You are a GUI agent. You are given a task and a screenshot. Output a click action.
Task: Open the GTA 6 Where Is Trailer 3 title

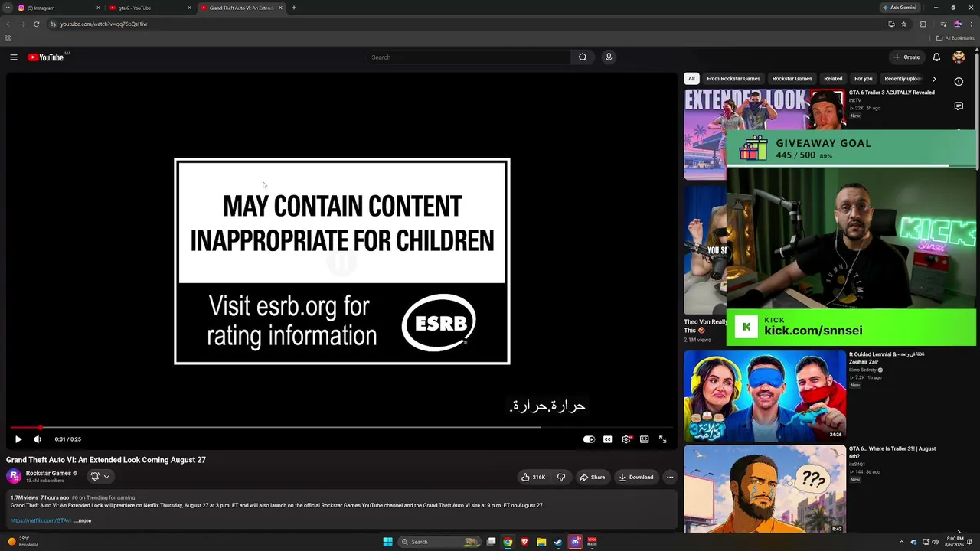pos(893,452)
